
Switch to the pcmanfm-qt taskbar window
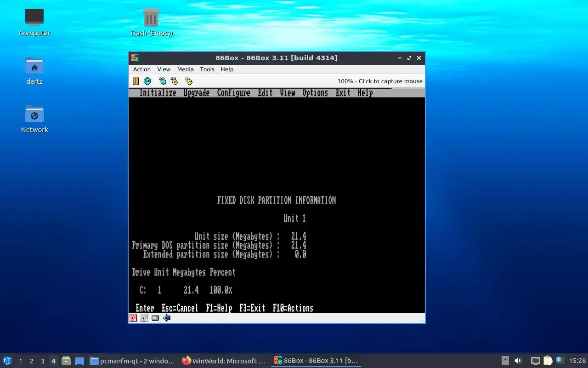[x=132, y=361]
